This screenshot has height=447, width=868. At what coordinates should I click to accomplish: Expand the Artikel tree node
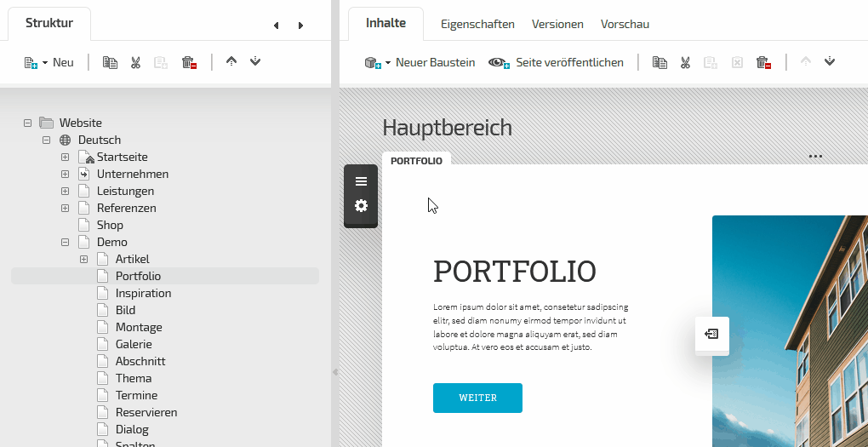83,260
